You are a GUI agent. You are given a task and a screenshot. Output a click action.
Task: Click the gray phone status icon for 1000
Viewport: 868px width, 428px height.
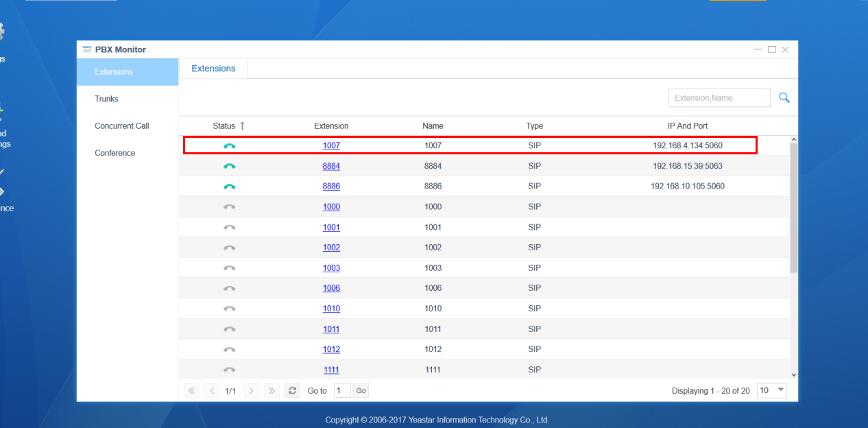[229, 206]
